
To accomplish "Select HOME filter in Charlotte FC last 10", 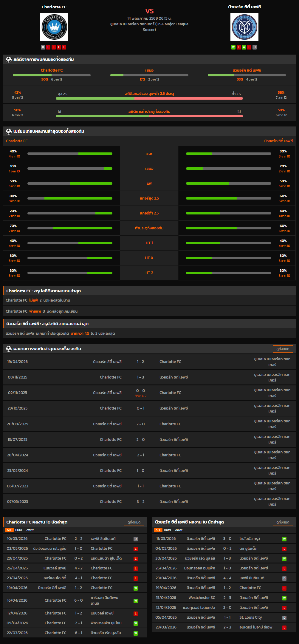I will pos(19,530).
